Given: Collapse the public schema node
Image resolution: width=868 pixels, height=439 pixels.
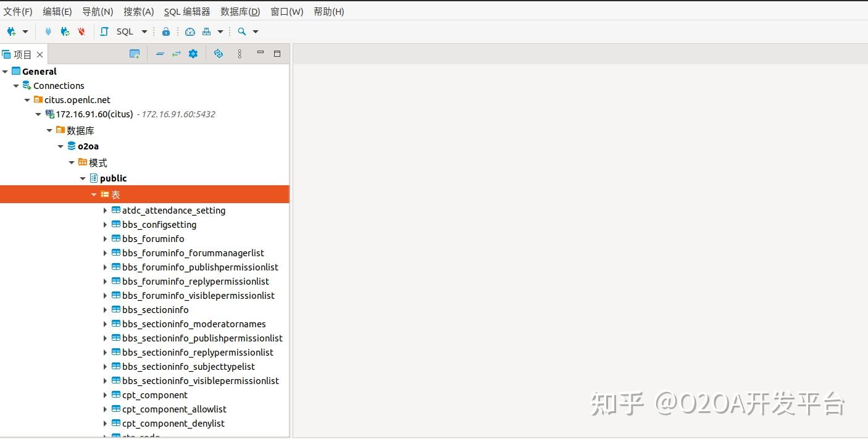Looking at the screenshot, I should (83, 178).
